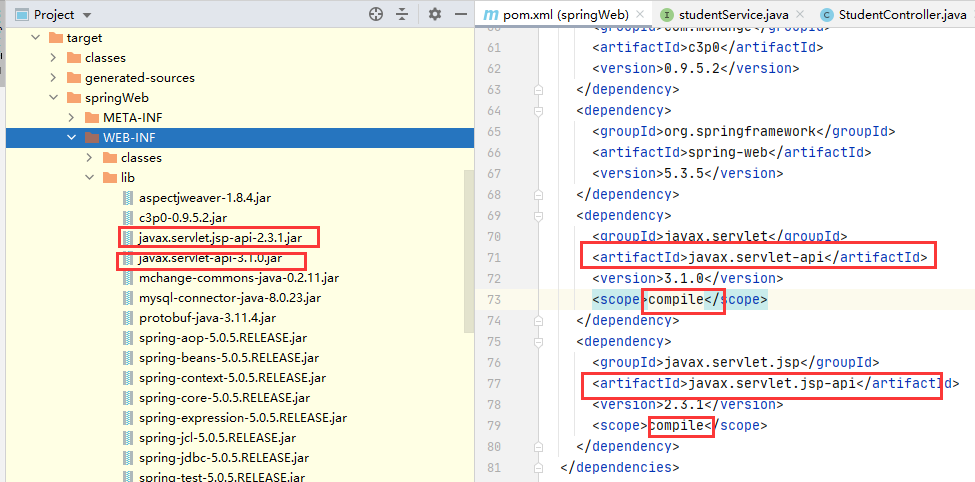Hide the Project panel with minus icon
Image resolution: width=975 pixels, height=482 pixels.
pos(461,14)
